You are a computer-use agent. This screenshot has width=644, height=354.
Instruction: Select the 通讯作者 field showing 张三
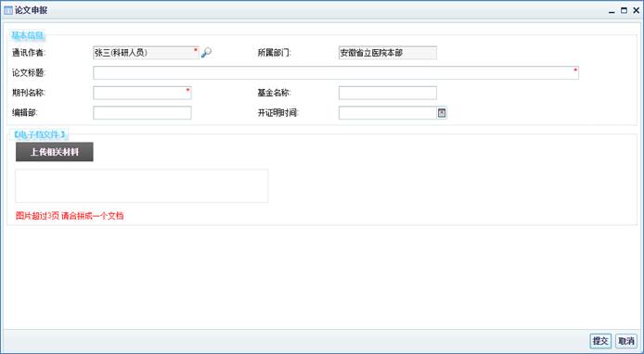tap(146, 53)
